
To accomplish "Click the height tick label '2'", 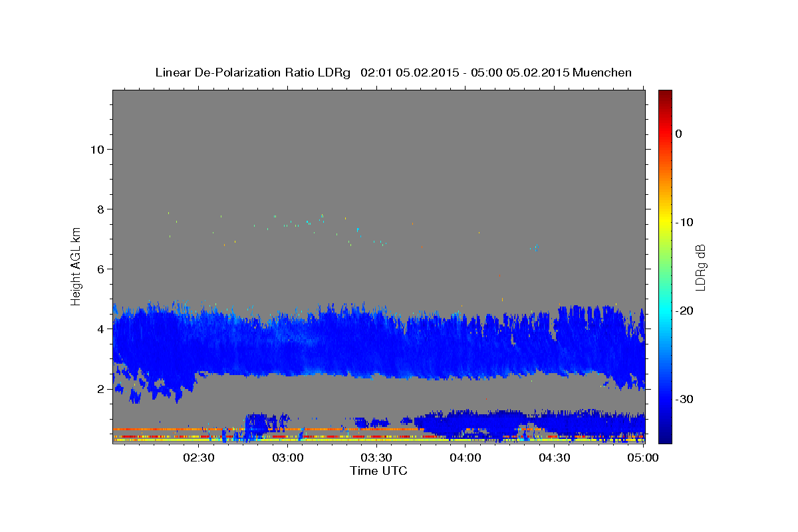I will [x=101, y=389].
